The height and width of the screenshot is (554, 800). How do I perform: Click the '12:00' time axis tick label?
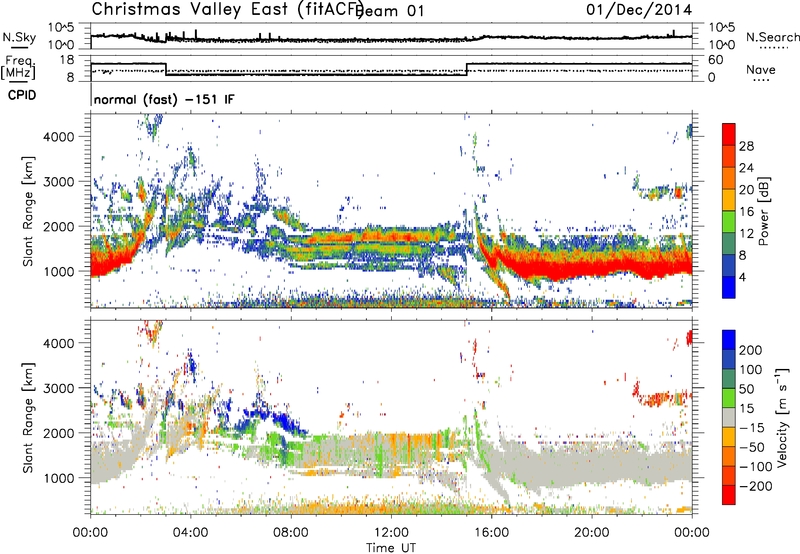tap(391, 533)
